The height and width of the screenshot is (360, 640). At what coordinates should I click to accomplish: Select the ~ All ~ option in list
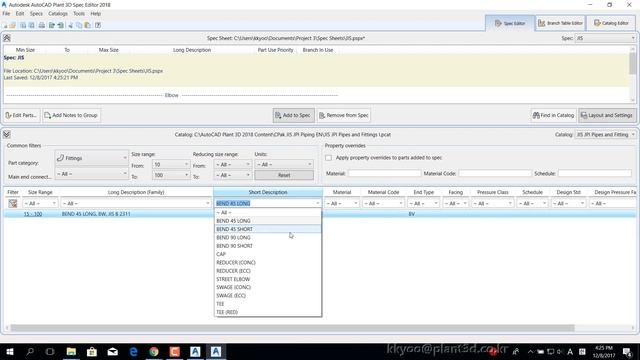[268, 213]
